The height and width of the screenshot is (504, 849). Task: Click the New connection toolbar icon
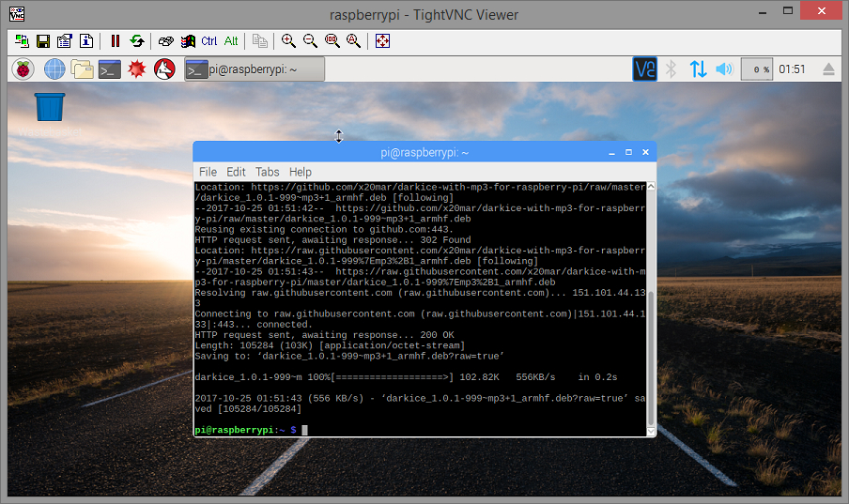click(22, 41)
